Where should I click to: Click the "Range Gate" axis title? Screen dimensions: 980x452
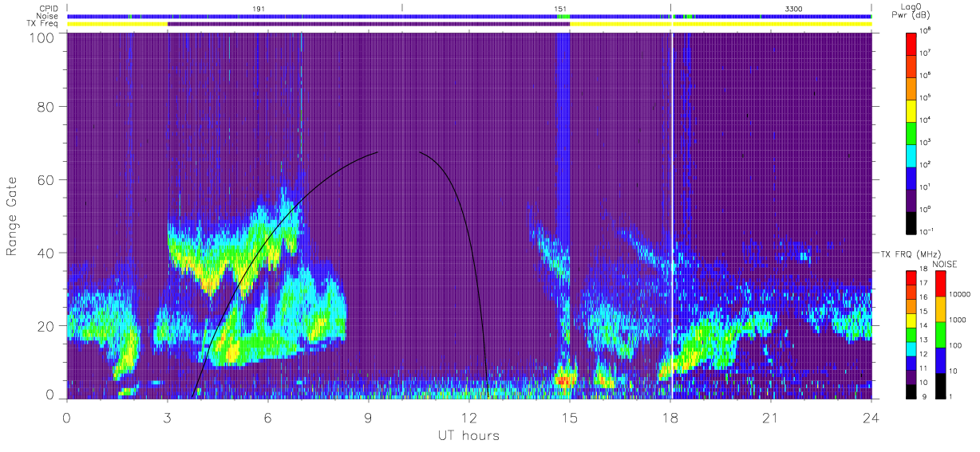12,216
